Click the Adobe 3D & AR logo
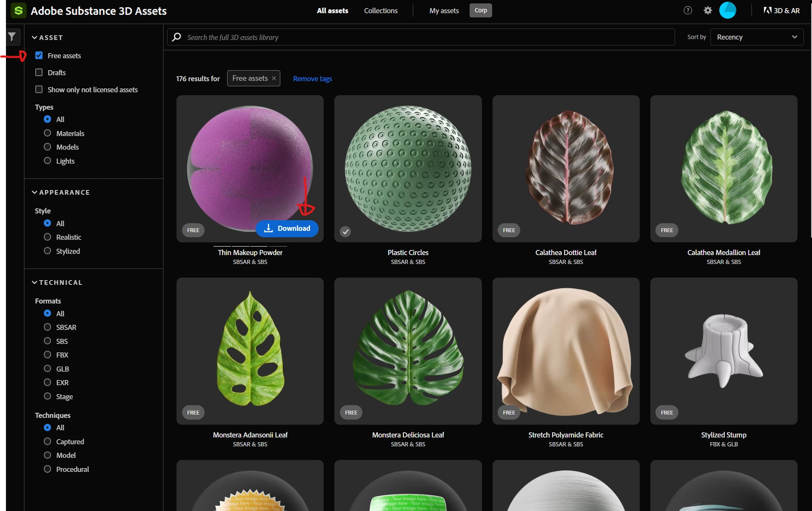 coord(782,11)
